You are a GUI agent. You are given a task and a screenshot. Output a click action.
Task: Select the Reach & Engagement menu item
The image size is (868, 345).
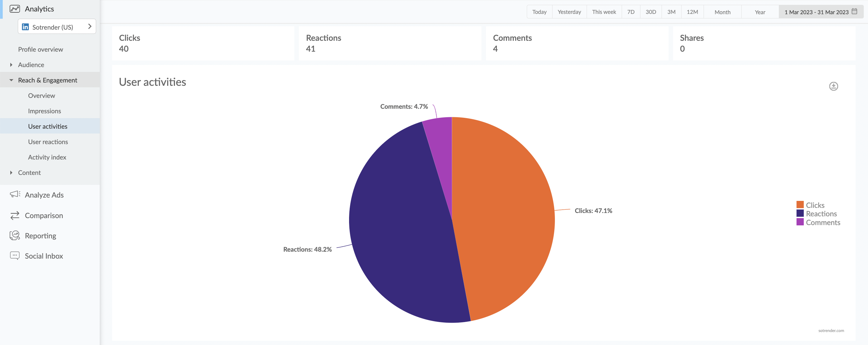(x=48, y=80)
